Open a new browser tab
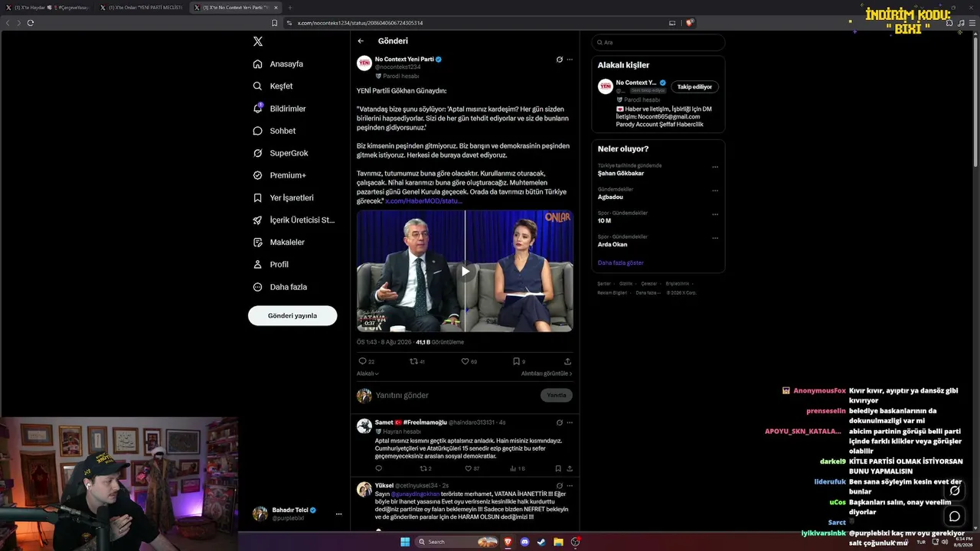The height and width of the screenshot is (551, 980). click(290, 8)
